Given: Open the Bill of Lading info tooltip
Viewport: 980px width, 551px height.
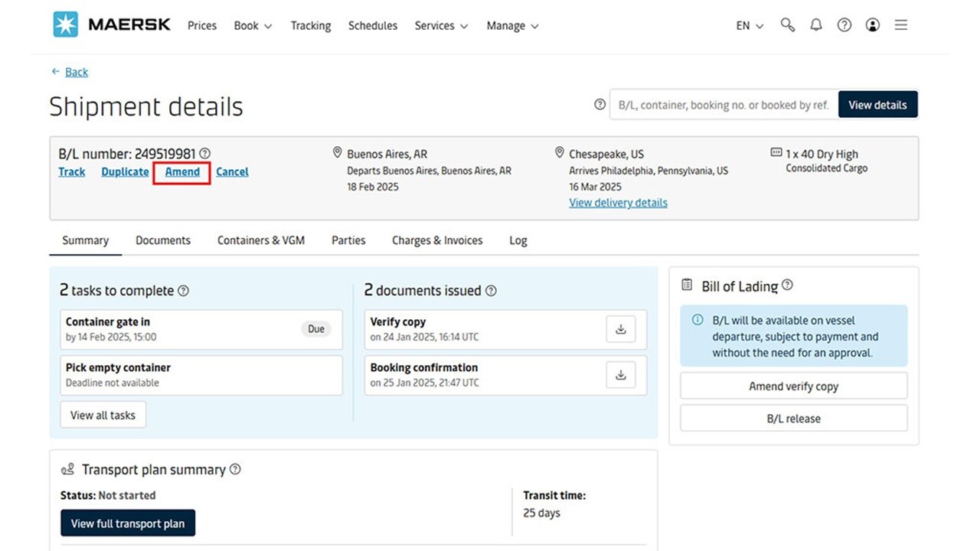Looking at the screenshot, I should coord(787,285).
